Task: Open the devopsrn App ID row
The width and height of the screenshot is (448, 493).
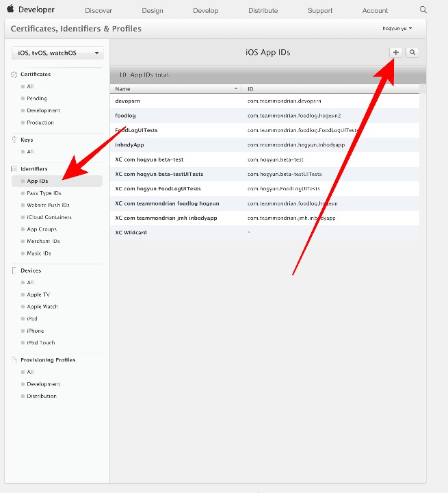Action: pos(265,101)
